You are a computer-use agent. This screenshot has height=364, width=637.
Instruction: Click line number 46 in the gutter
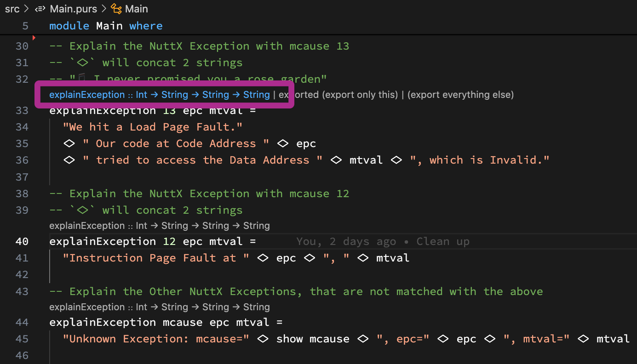[x=22, y=355]
